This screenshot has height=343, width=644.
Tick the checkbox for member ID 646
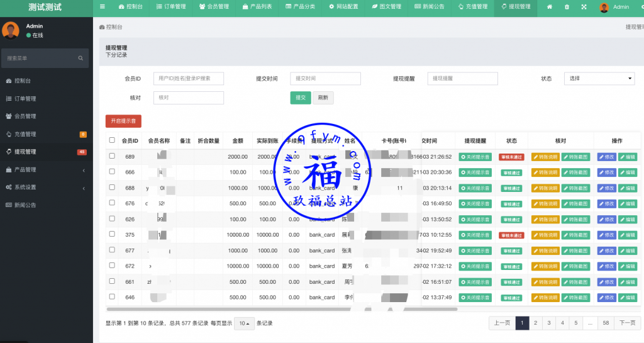coord(112,296)
